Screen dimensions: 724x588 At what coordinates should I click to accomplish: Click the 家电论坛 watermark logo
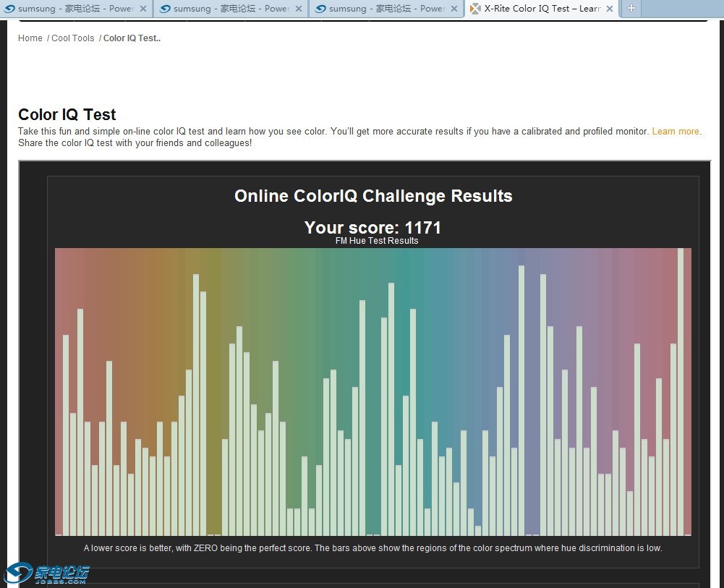(x=47, y=574)
